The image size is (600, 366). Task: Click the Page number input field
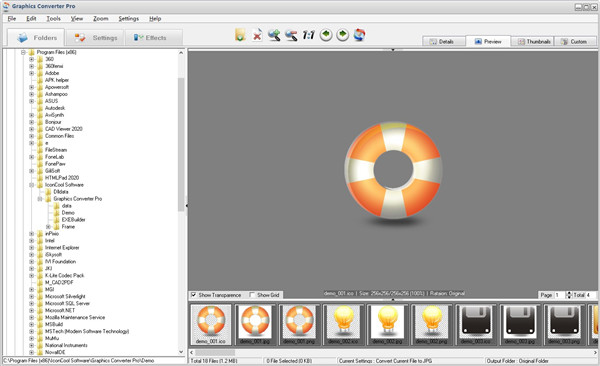point(559,295)
